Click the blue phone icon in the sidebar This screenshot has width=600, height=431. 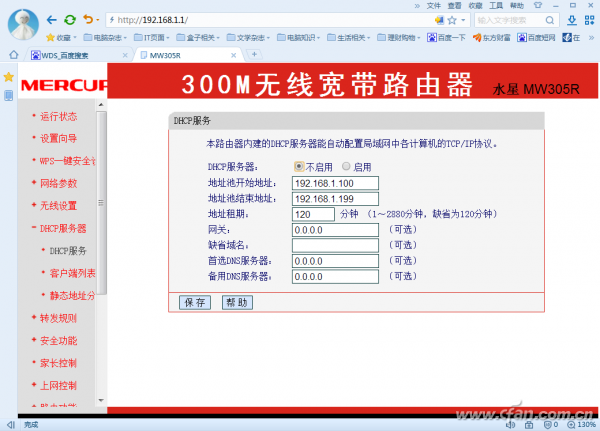[x=8, y=95]
